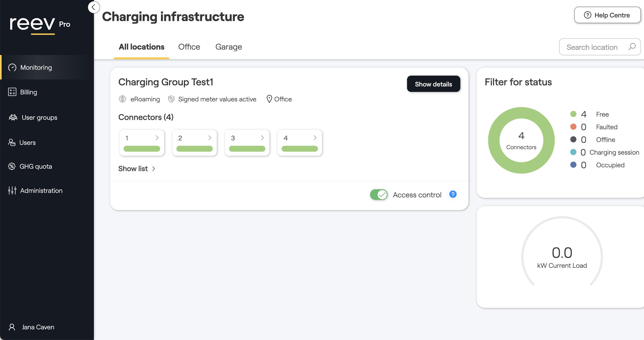The height and width of the screenshot is (340, 644).
Task: Switch to the Office tab
Action: click(189, 47)
